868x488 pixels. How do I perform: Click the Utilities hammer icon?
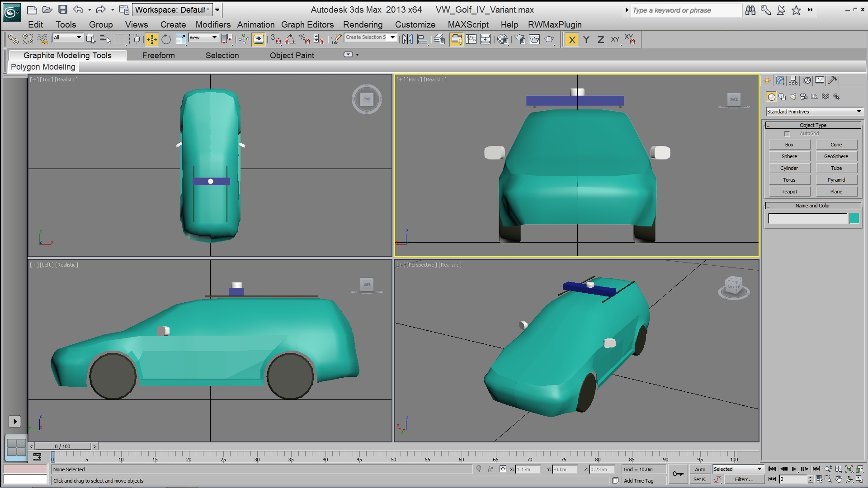(x=833, y=80)
